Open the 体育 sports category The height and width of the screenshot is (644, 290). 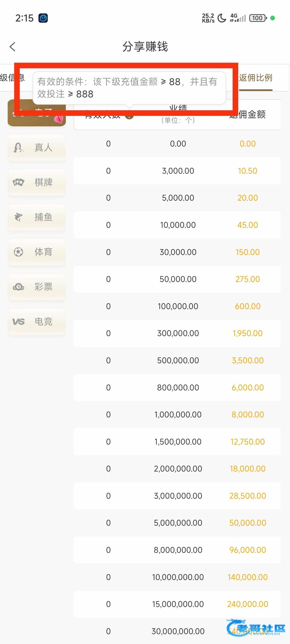pyautogui.click(x=37, y=252)
